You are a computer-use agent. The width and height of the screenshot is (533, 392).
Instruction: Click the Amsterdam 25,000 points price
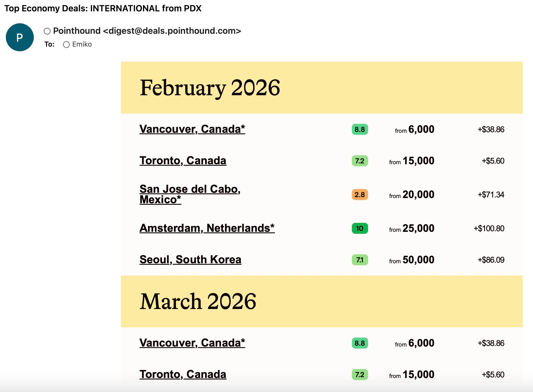coord(418,228)
